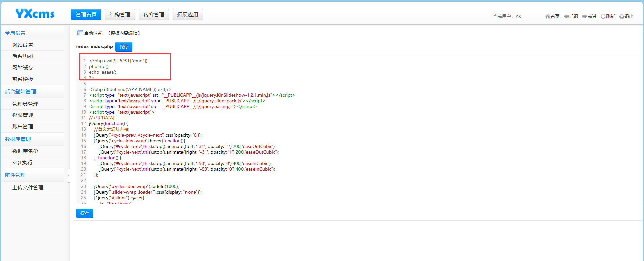This screenshot has height=261, width=644.
Task: Collapse the left sidebar with handle
Action: [x=68, y=175]
